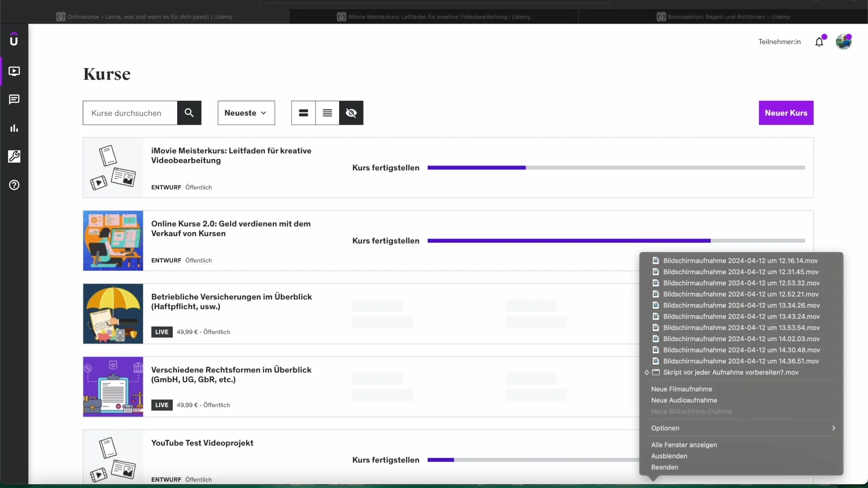Click the Rechtsformen course thumbnail
This screenshot has width=868, height=488.
[113, 387]
